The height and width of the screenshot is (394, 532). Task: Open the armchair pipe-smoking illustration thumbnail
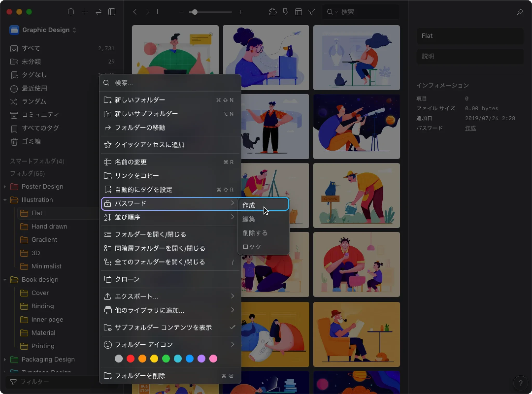click(356, 334)
